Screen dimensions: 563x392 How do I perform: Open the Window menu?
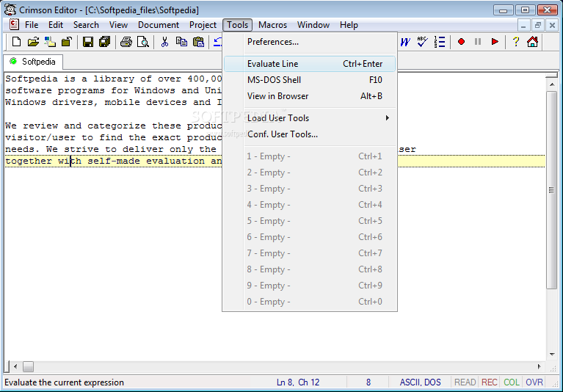[x=313, y=25]
